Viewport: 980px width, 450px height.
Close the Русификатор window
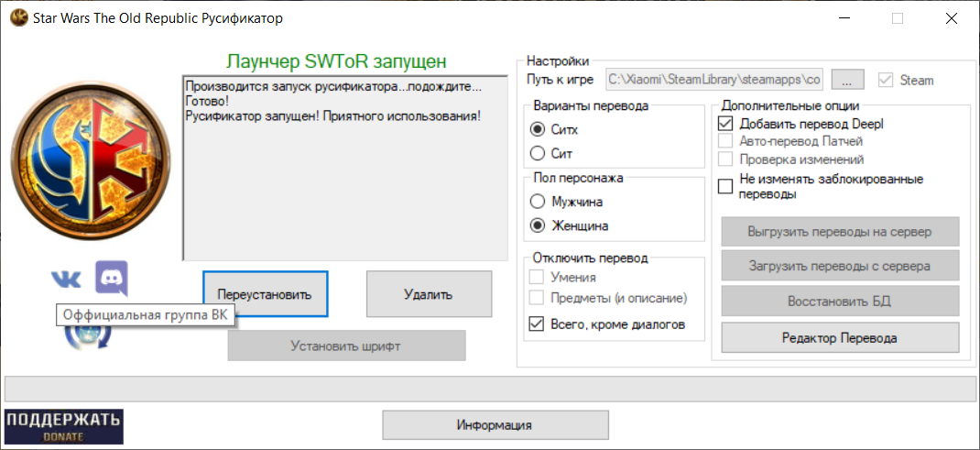point(952,18)
